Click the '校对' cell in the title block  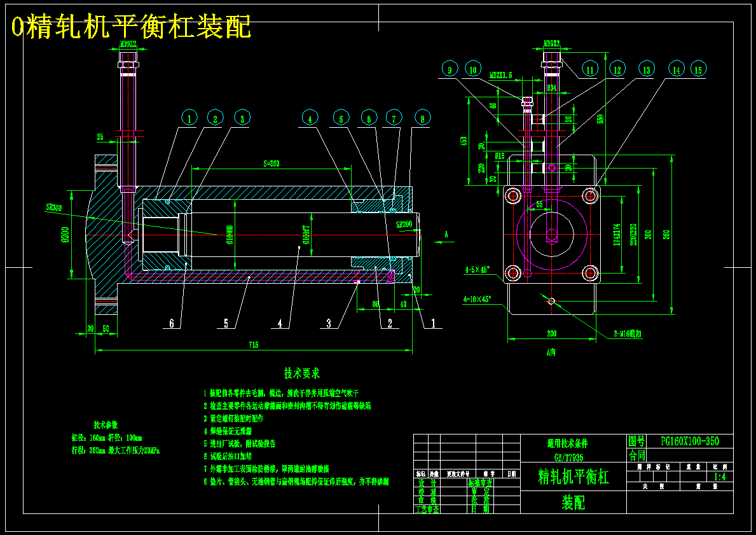(x=427, y=491)
